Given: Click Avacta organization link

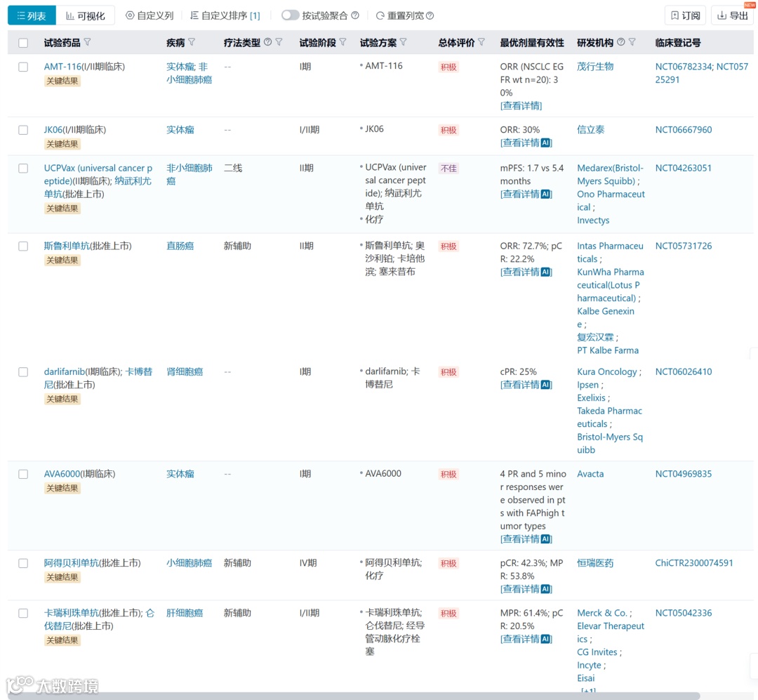Looking at the screenshot, I should coord(590,474).
